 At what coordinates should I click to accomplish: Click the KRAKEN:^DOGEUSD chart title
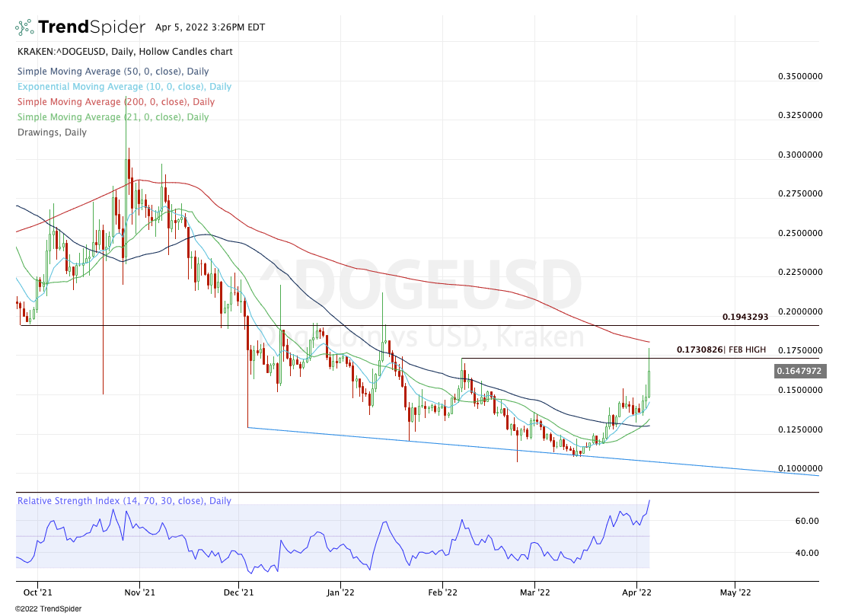click(x=125, y=52)
